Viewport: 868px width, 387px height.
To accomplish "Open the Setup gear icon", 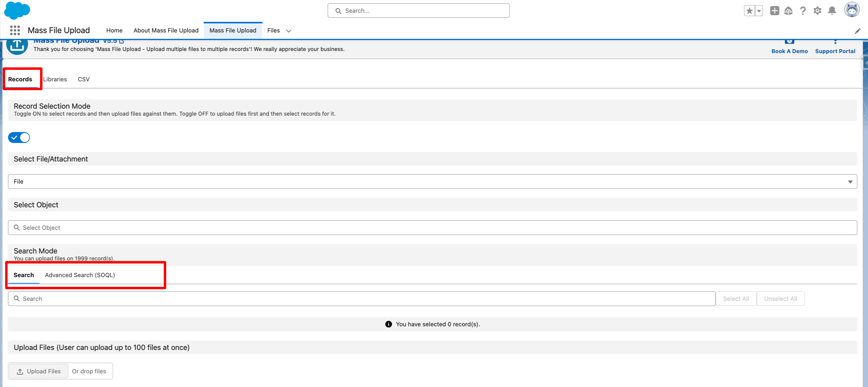I will click(x=817, y=11).
